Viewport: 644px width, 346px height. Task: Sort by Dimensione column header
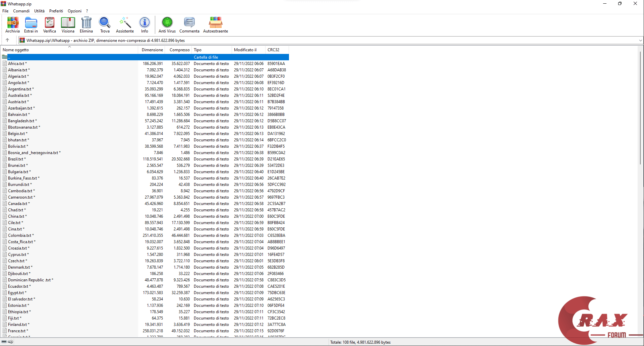coord(152,50)
